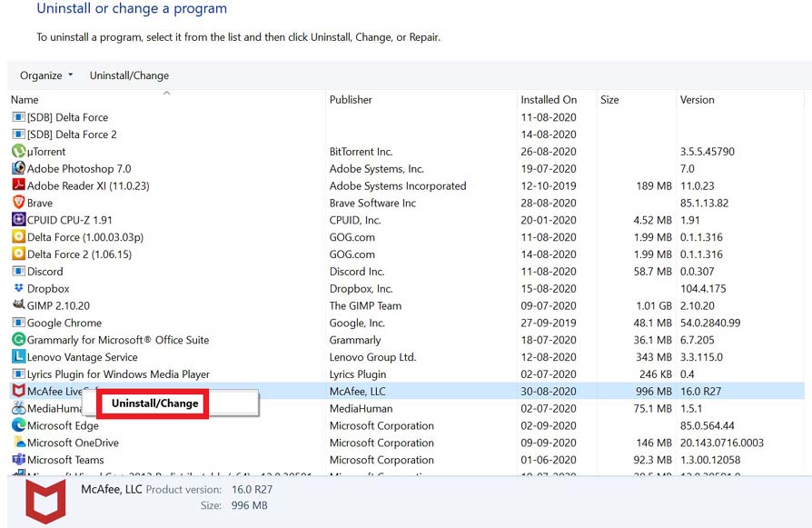812x528 pixels.
Task: Select the Microsoft OneDrive program name
Action: 73,443
